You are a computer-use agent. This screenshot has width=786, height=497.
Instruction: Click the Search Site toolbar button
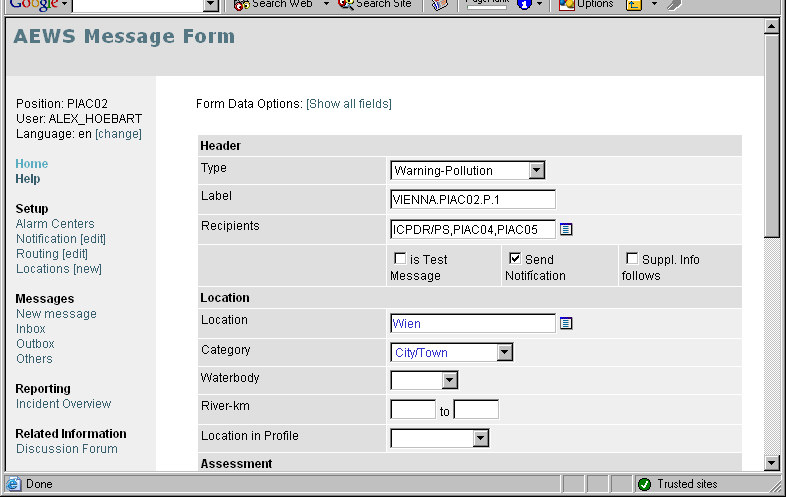pyautogui.click(x=375, y=4)
